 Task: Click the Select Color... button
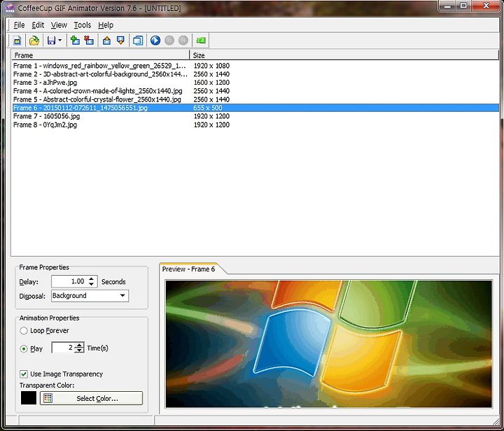click(91, 398)
